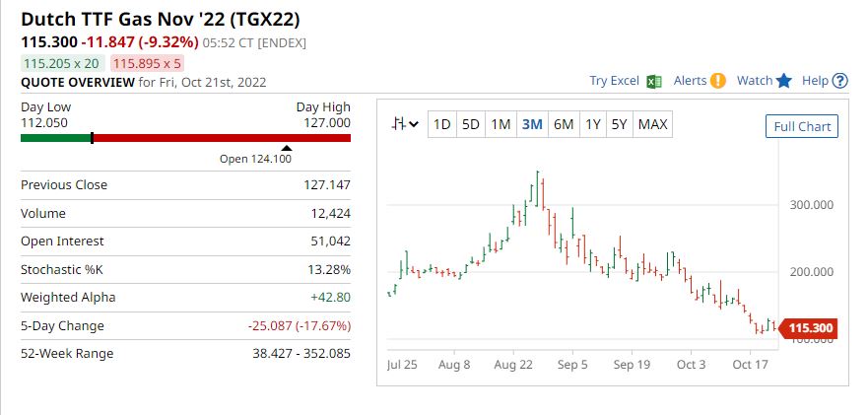Click the blue Watch star icon
This screenshot has height=415, width=868.
point(784,81)
